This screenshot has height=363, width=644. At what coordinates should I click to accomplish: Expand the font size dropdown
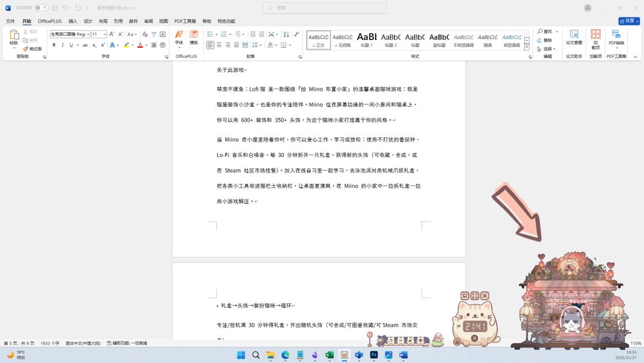point(104,34)
